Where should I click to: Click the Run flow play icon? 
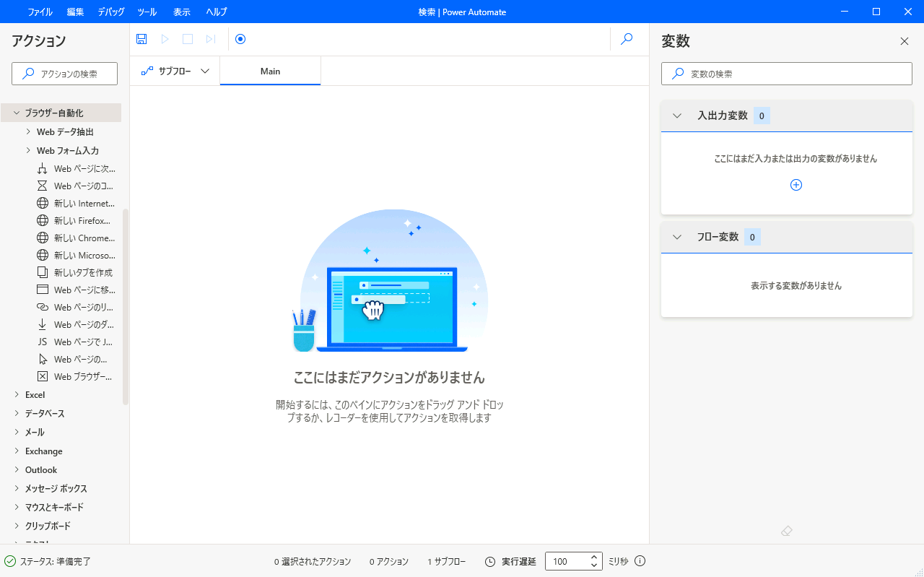pyautogui.click(x=165, y=39)
